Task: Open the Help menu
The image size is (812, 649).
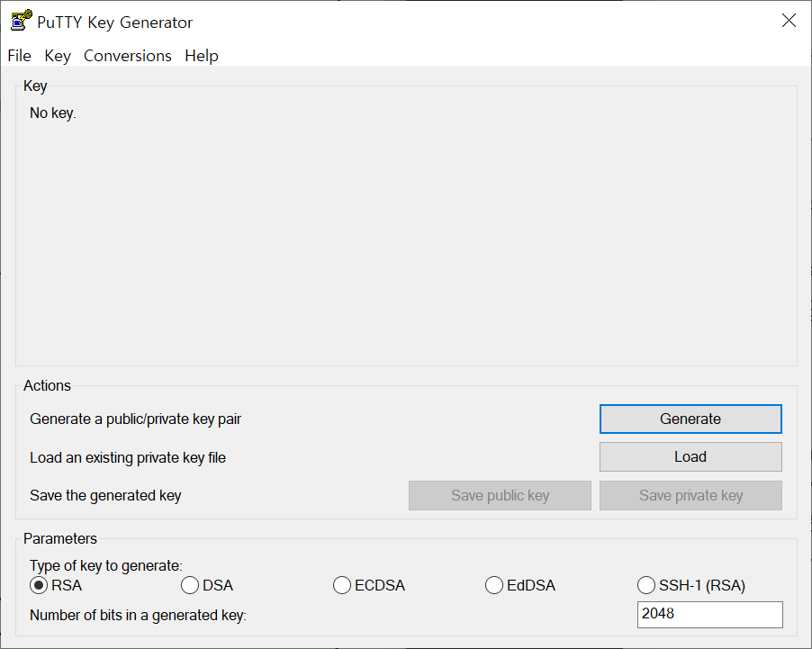Action: pos(202,56)
